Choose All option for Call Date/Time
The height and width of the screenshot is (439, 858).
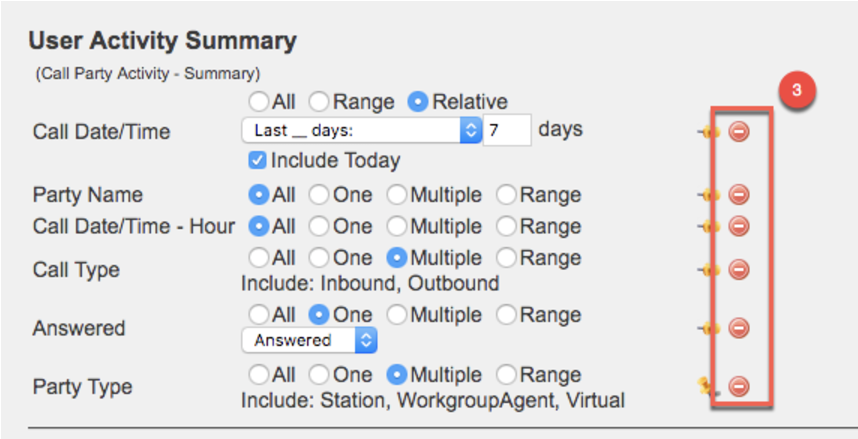[259, 101]
